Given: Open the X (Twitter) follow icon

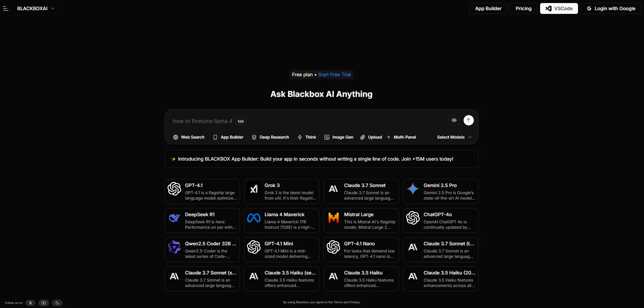Looking at the screenshot, I should (x=30, y=303).
